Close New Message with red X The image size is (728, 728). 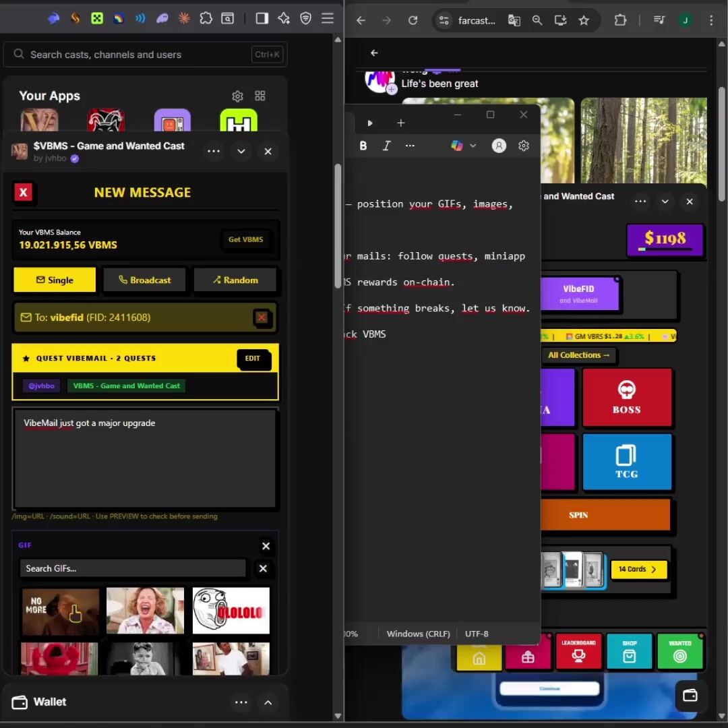tap(23, 192)
